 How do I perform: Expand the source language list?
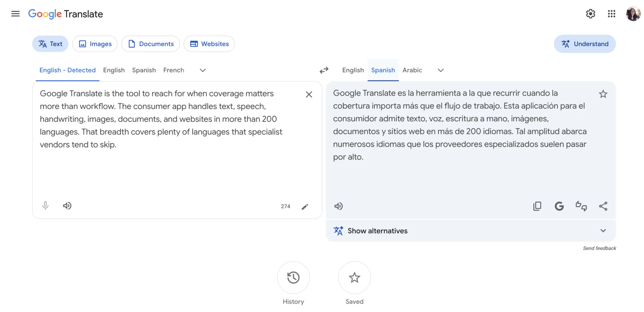[203, 70]
